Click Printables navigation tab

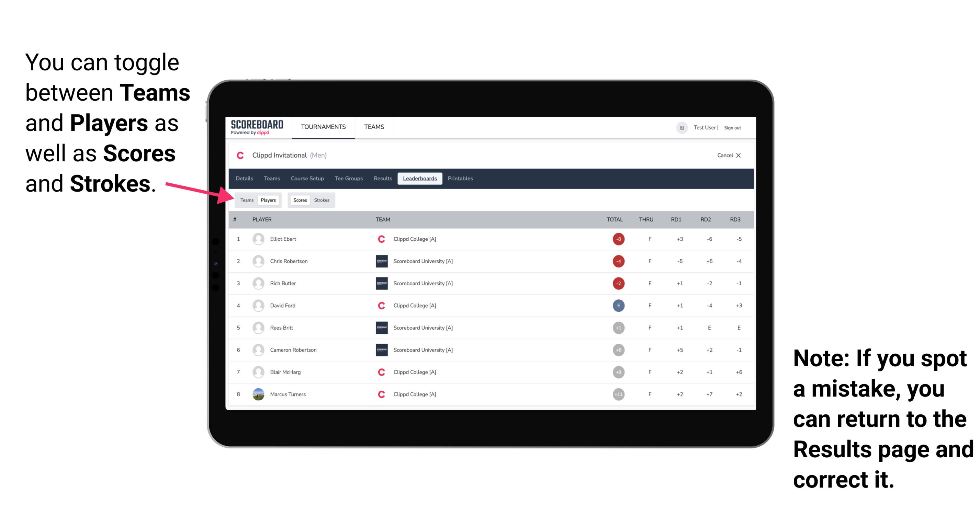(x=461, y=179)
